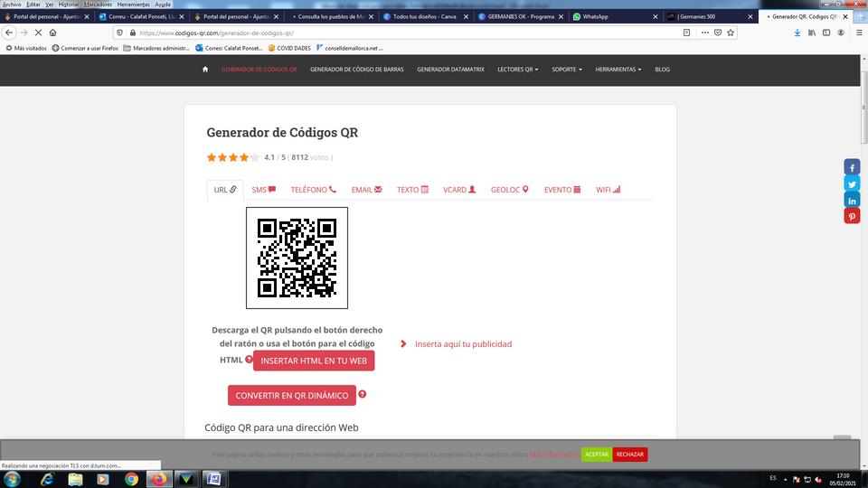Screen dimensions: 868x488
Task: Open Firefox Archivo menu
Action: (x=12, y=4)
